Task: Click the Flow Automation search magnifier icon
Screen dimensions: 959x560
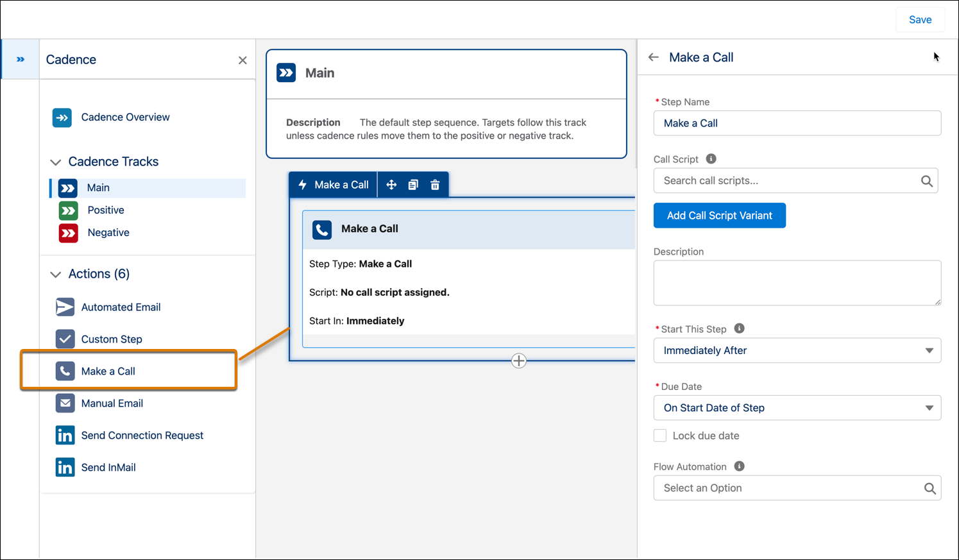Action: point(930,489)
